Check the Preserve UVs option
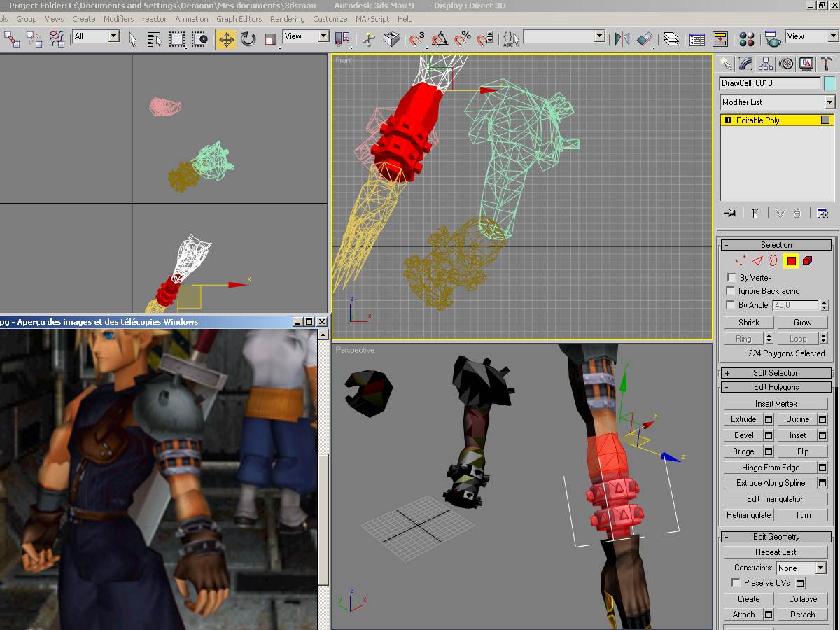This screenshot has height=630, width=840. 736,583
